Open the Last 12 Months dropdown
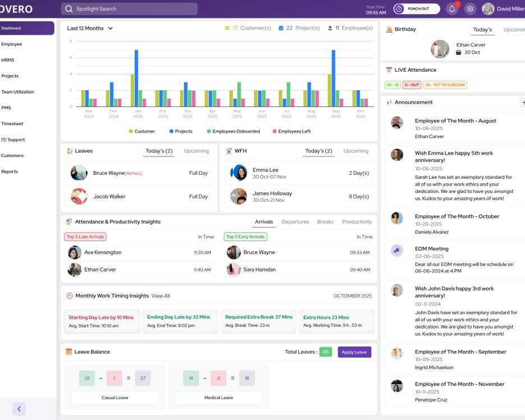Screen dimensions: 525x420 89,29
